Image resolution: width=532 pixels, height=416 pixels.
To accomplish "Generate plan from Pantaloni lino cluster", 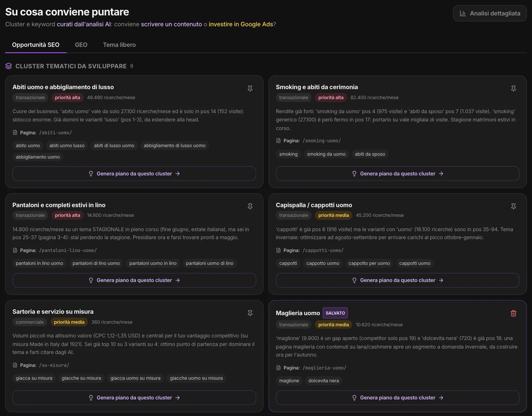I will click(x=134, y=280).
